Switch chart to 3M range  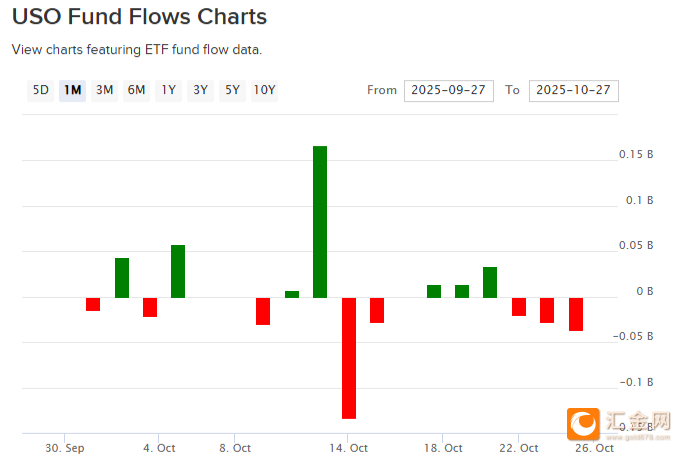point(104,90)
